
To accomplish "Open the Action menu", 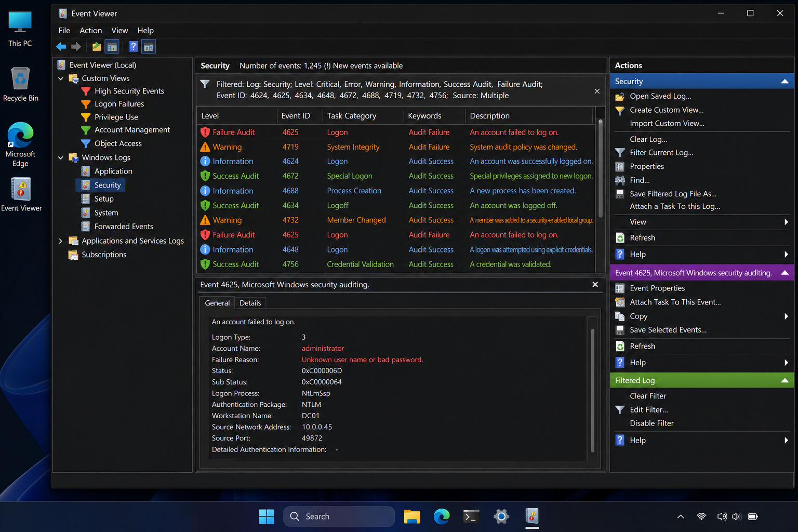I will coord(91,31).
